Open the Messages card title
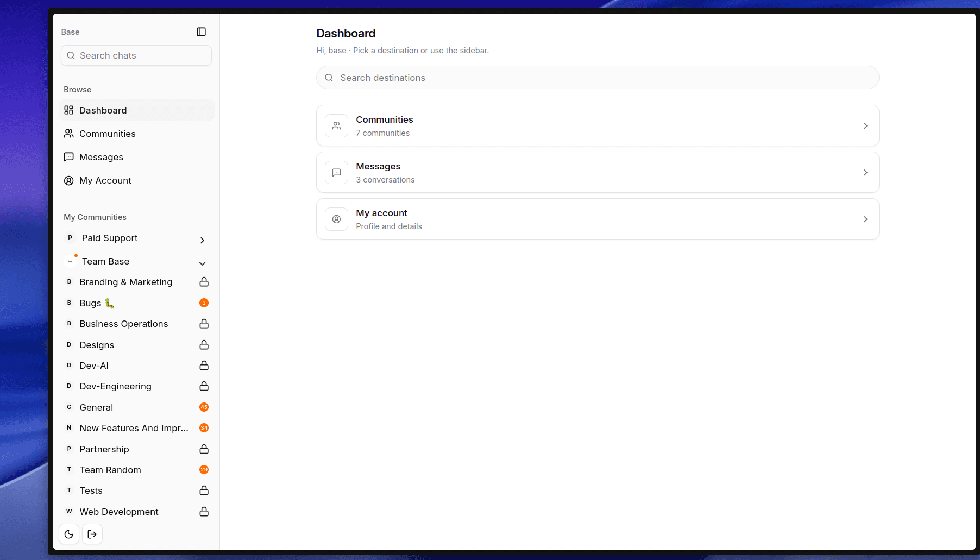Image resolution: width=980 pixels, height=560 pixels. 378,166
